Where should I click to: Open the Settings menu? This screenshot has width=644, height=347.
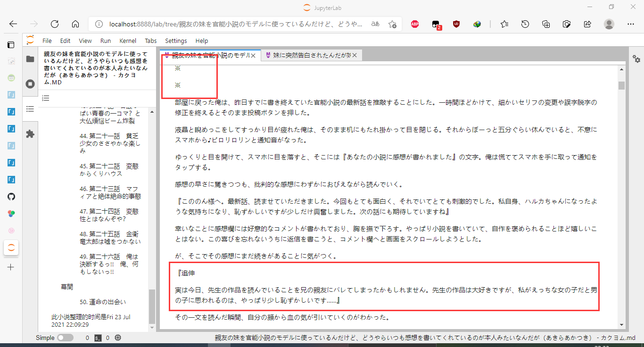coord(176,41)
